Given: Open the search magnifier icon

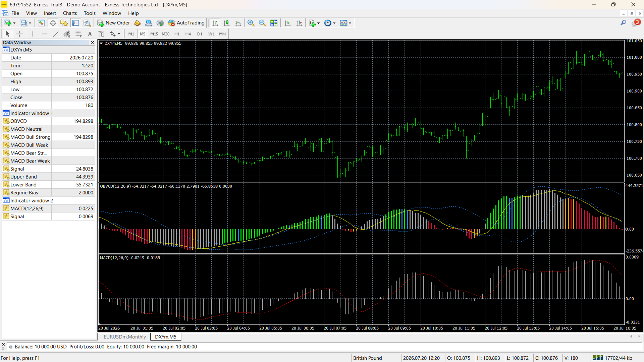Looking at the screenshot, I should [623, 23].
